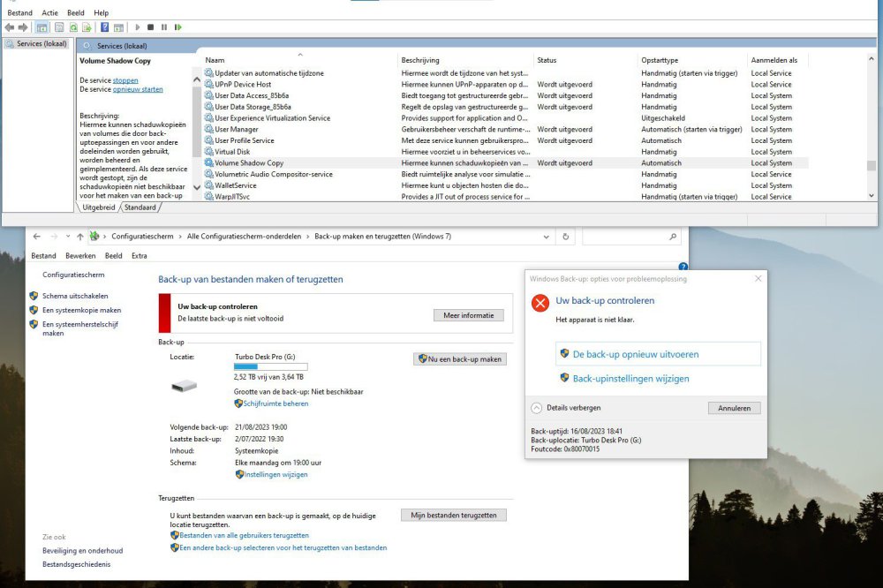Click the back navigation arrow in Services
The image size is (883, 588).
pos(9,26)
